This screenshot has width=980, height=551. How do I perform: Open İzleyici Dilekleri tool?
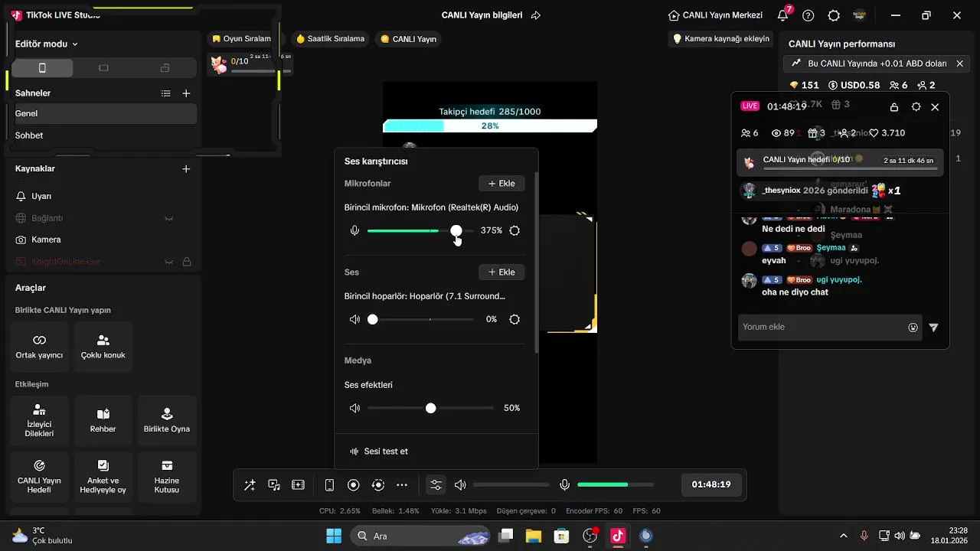[40, 421]
